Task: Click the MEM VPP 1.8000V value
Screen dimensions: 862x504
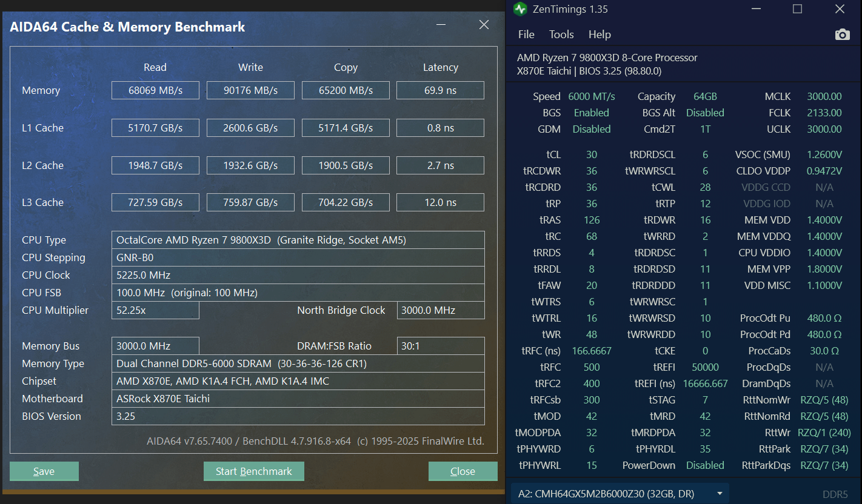Action: click(x=824, y=269)
